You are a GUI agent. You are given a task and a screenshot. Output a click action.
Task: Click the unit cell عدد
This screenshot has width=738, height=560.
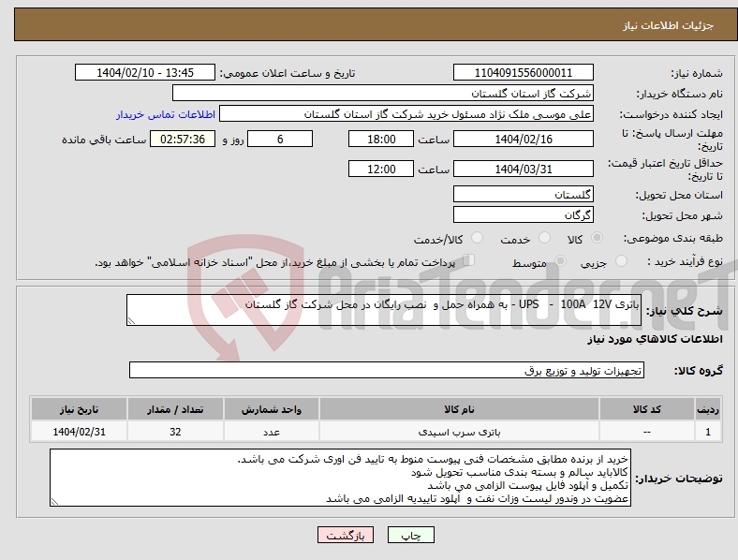click(272, 432)
